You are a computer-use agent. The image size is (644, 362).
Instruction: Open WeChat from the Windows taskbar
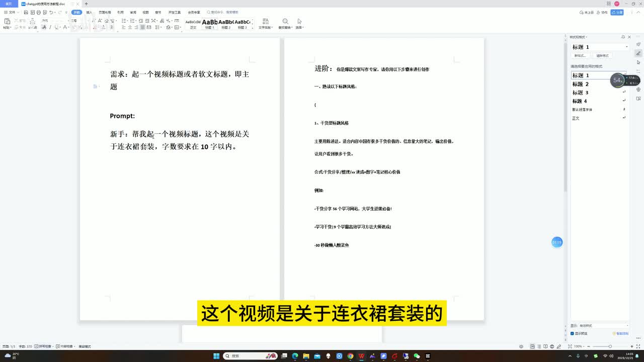417,356
